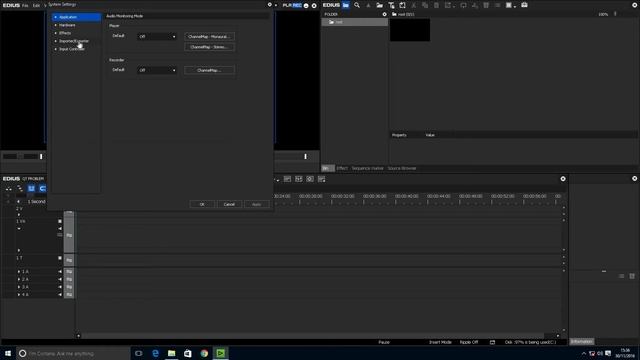640x360 pixels.
Task: Click the Properties icon in Bin toolbar
Action: (497, 5)
